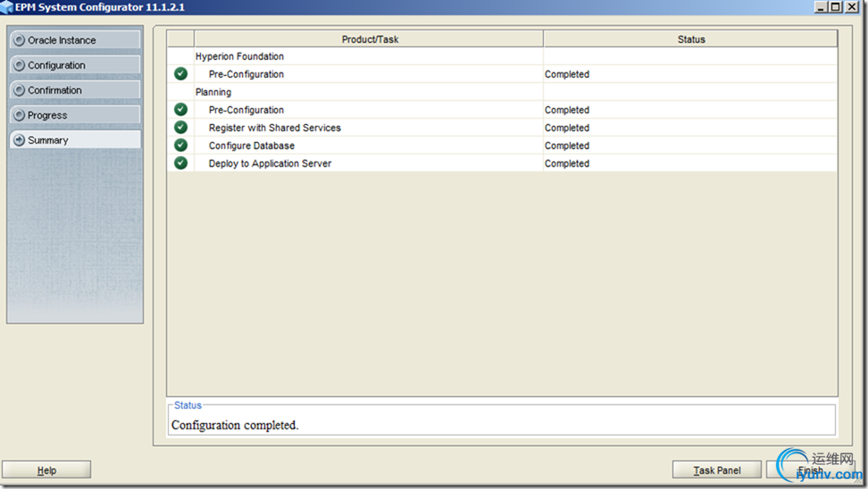Click the Confirmation step bullet icon

tap(20, 89)
